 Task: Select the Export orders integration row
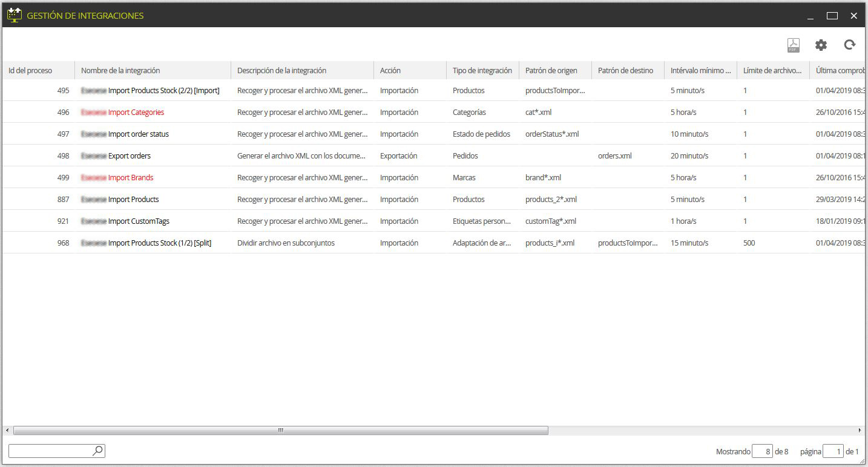tap(433, 155)
